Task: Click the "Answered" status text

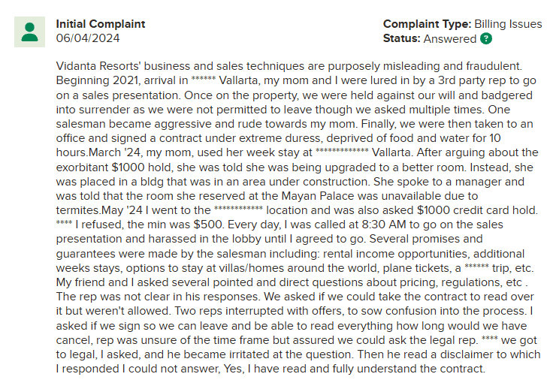Action: (450, 38)
